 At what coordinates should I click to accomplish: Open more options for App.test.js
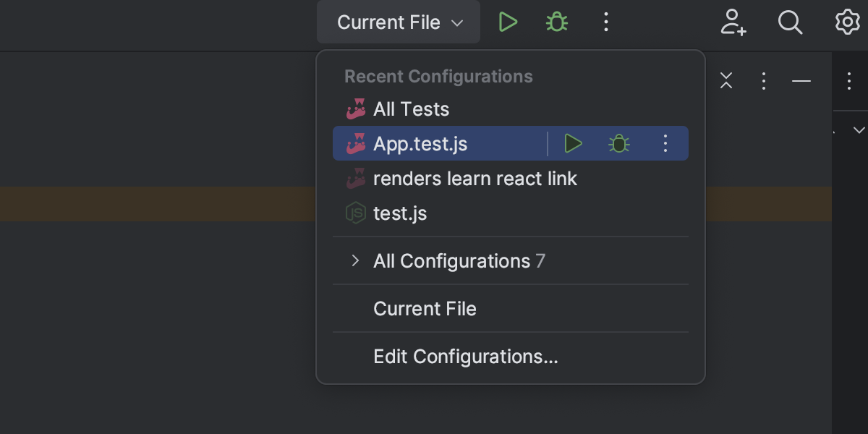(665, 143)
